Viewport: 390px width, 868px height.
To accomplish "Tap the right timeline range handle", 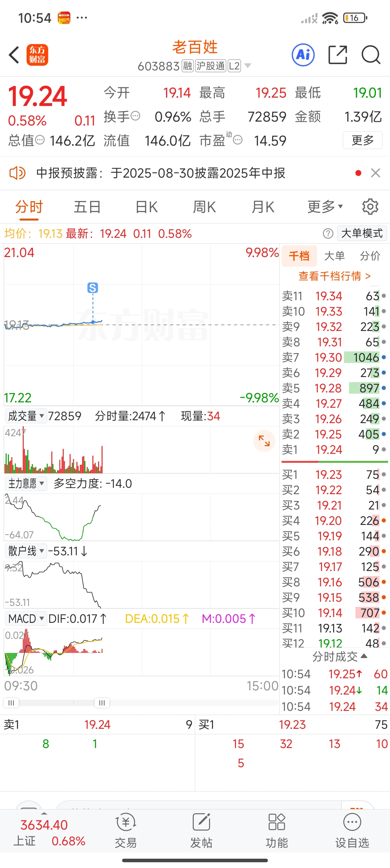I will [102, 703].
